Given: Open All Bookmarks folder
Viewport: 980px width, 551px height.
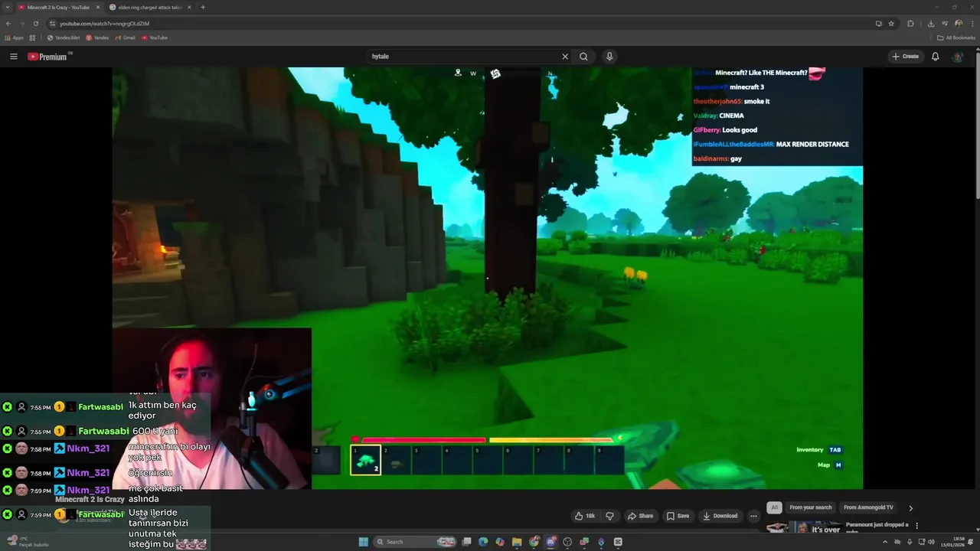Looking at the screenshot, I should tap(956, 37).
